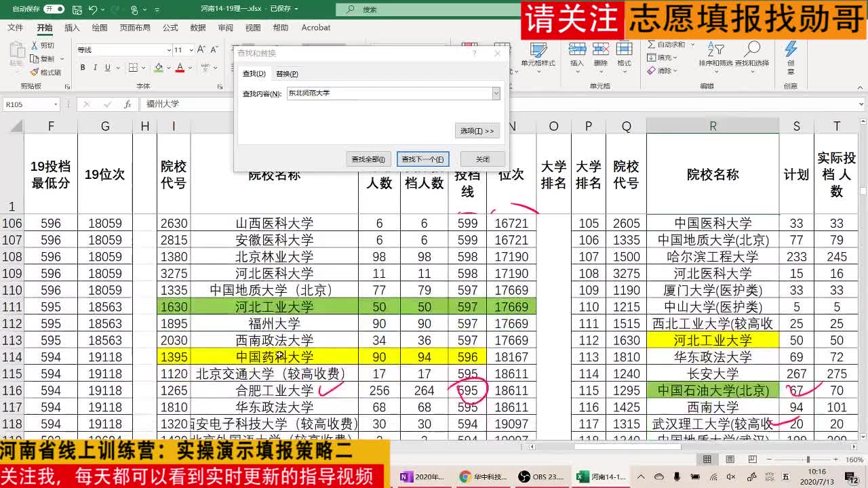Cut selection with the scissors icon
Image resolution: width=868 pixels, height=488 pixels.
[x=35, y=45]
